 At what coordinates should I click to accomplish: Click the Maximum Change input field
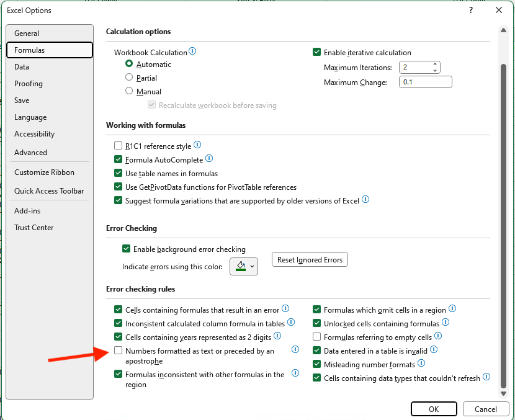point(426,82)
